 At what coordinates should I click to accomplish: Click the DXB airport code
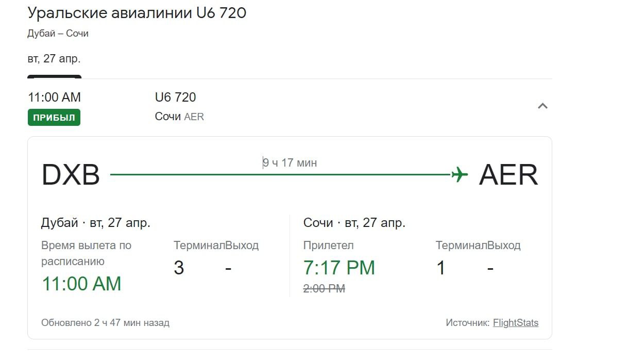(71, 175)
